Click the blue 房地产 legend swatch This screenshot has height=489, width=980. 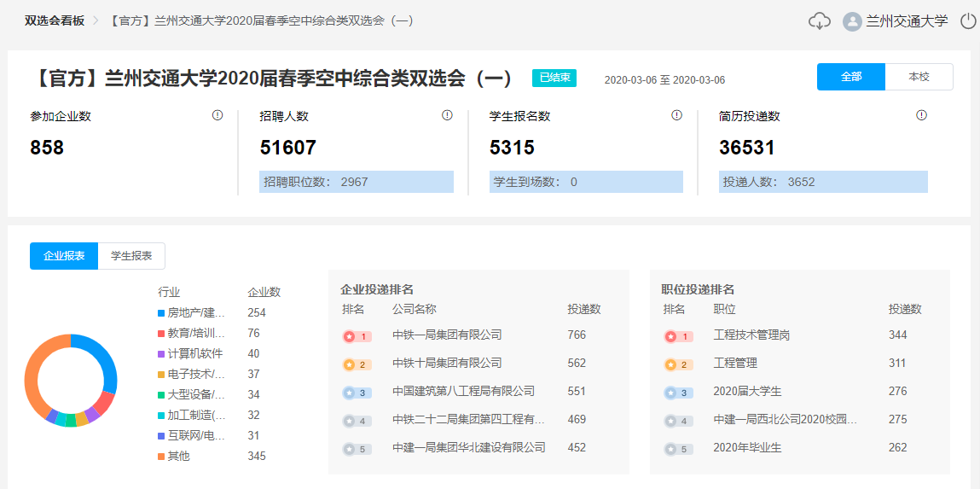coord(161,313)
